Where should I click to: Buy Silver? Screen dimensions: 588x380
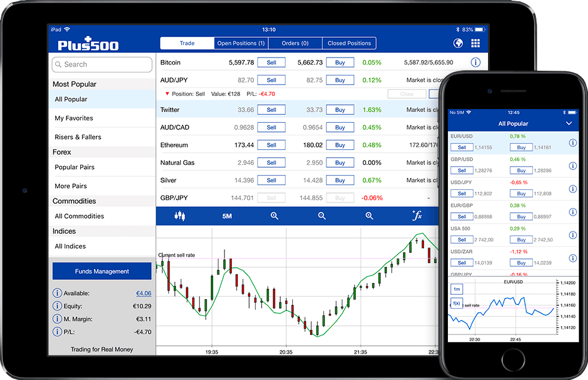point(340,180)
